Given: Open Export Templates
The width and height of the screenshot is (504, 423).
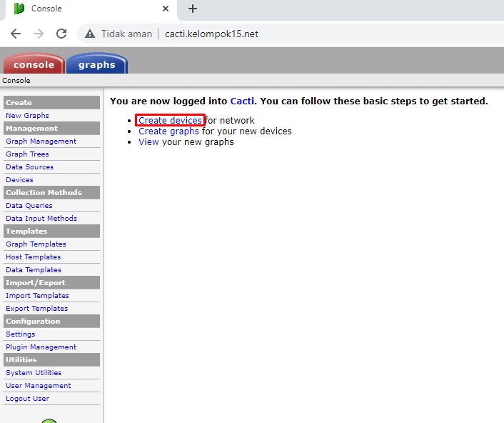Looking at the screenshot, I should pyautogui.click(x=37, y=309).
